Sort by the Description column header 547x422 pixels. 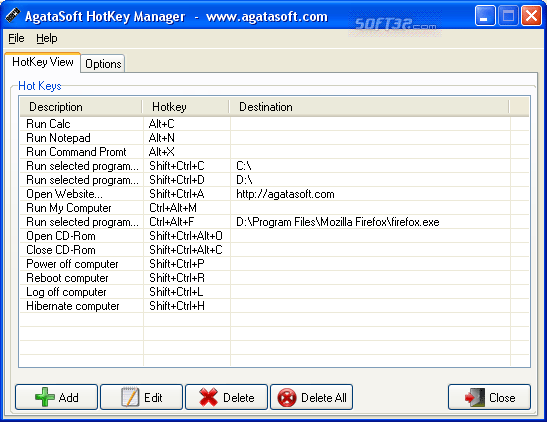click(x=81, y=107)
